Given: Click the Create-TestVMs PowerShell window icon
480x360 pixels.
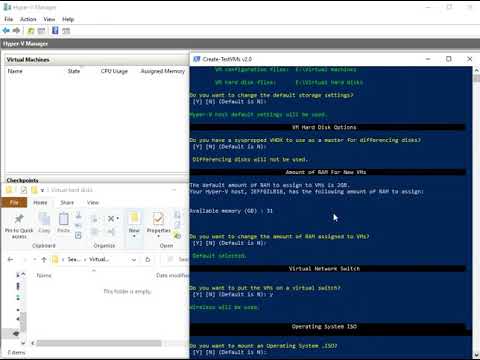Looking at the screenshot, I should pyautogui.click(x=197, y=59).
